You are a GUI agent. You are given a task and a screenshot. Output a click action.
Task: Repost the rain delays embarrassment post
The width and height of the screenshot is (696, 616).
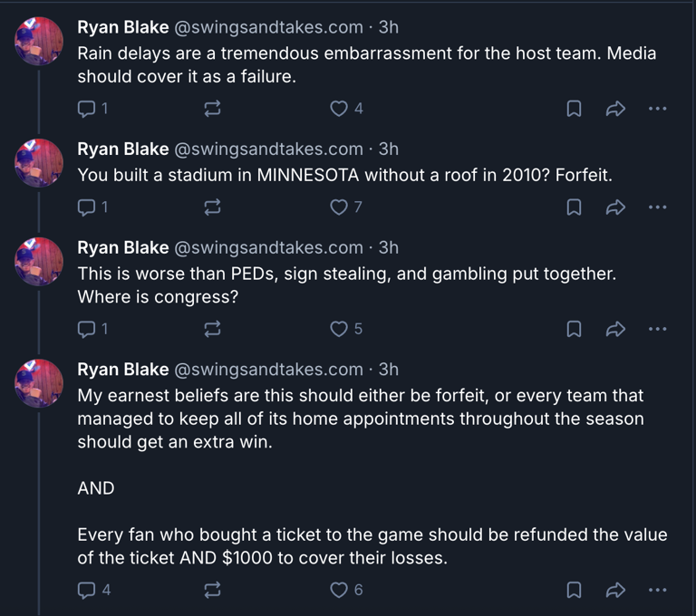point(213,109)
